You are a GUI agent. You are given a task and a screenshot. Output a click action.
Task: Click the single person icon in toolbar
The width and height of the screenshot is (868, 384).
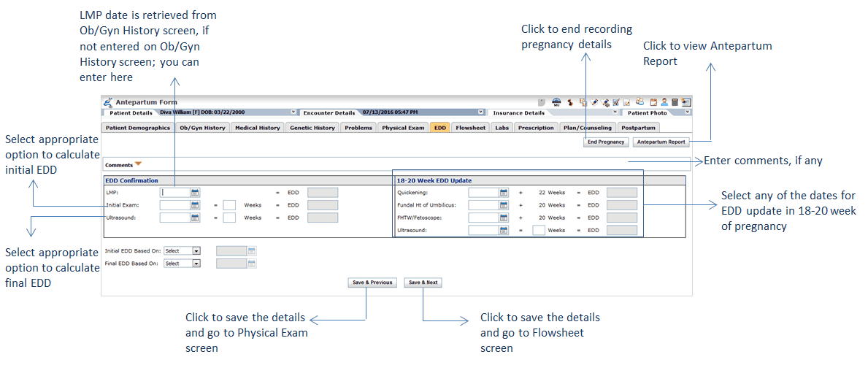click(664, 103)
